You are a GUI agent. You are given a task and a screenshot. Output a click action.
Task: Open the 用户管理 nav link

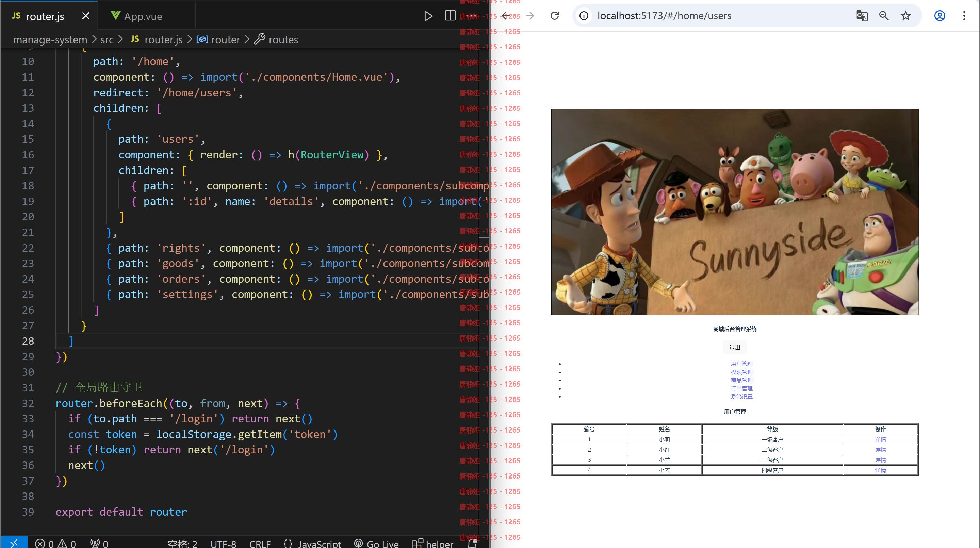click(x=741, y=364)
